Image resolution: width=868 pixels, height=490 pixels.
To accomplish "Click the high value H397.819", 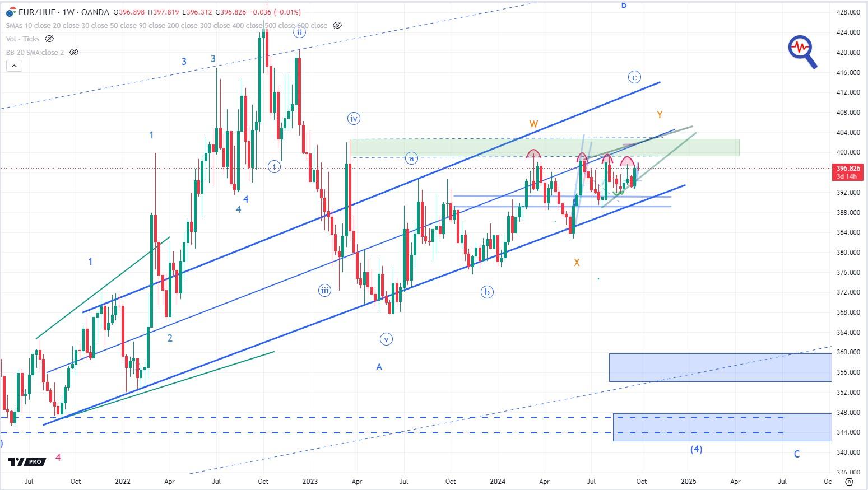I will click(164, 12).
